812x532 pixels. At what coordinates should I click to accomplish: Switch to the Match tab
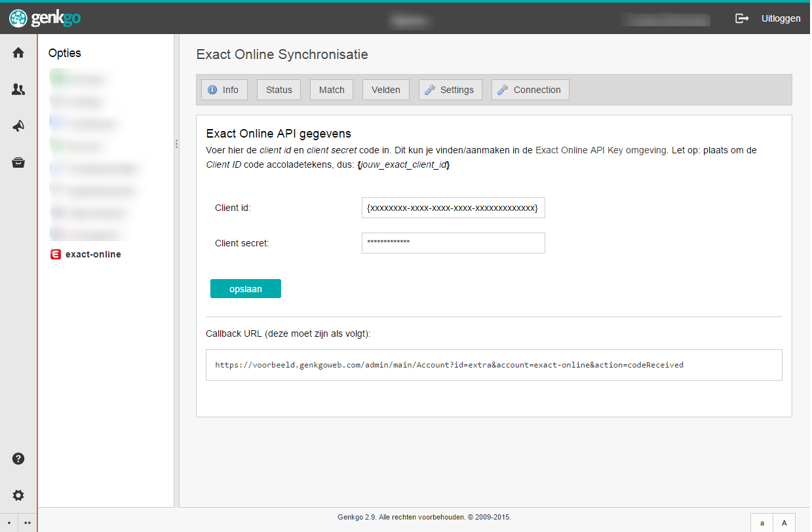332,90
